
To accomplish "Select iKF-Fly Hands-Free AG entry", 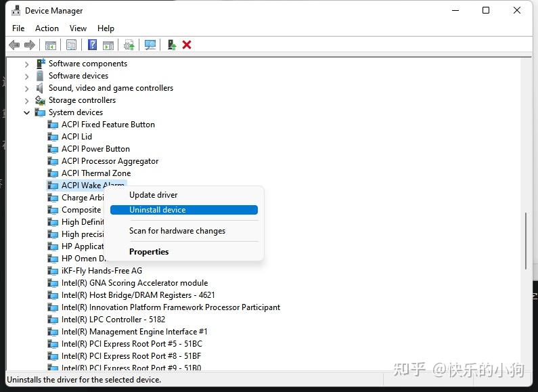I will (102, 271).
